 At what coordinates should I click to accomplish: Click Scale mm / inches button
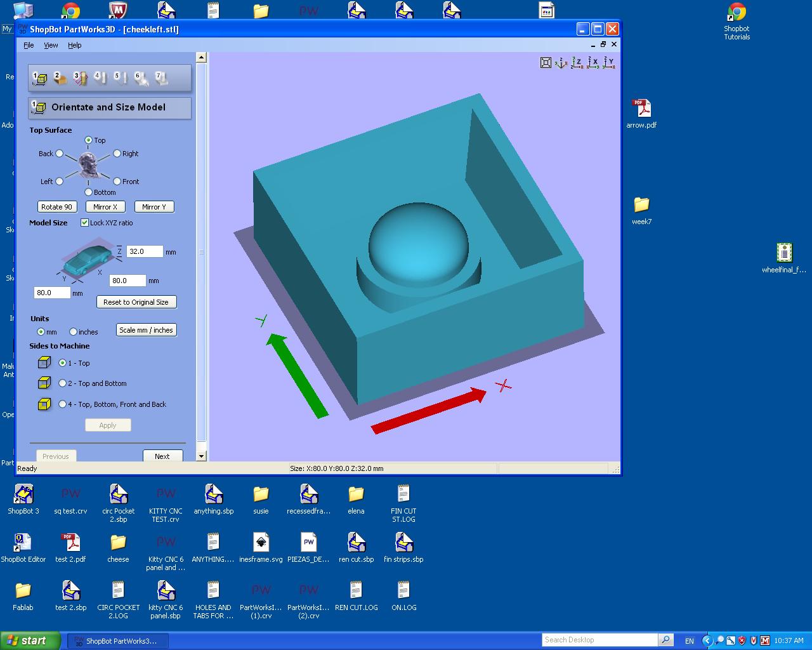click(x=147, y=330)
